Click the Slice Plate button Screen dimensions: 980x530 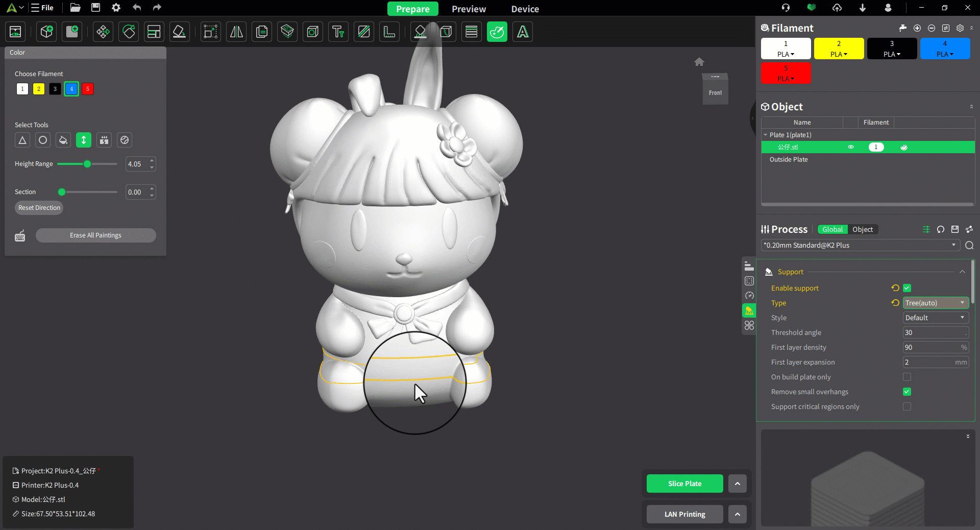(x=684, y=484)
